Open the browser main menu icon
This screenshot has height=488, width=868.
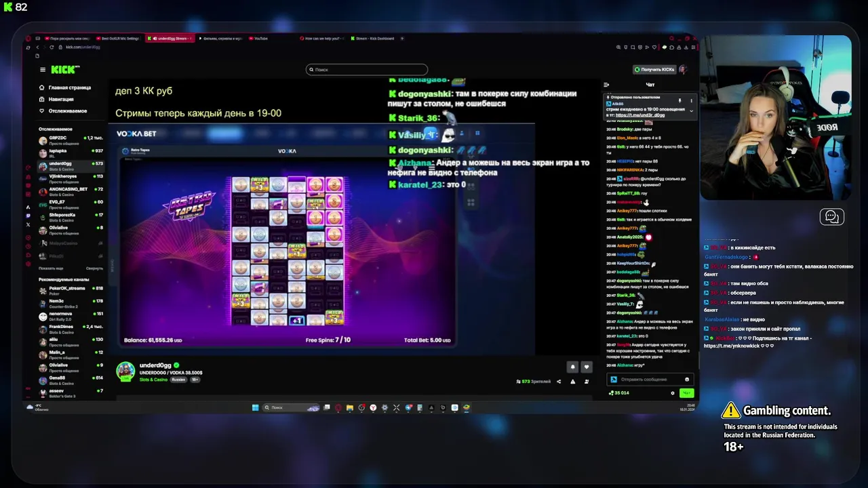pyautogui.click(x=693, y=47)
